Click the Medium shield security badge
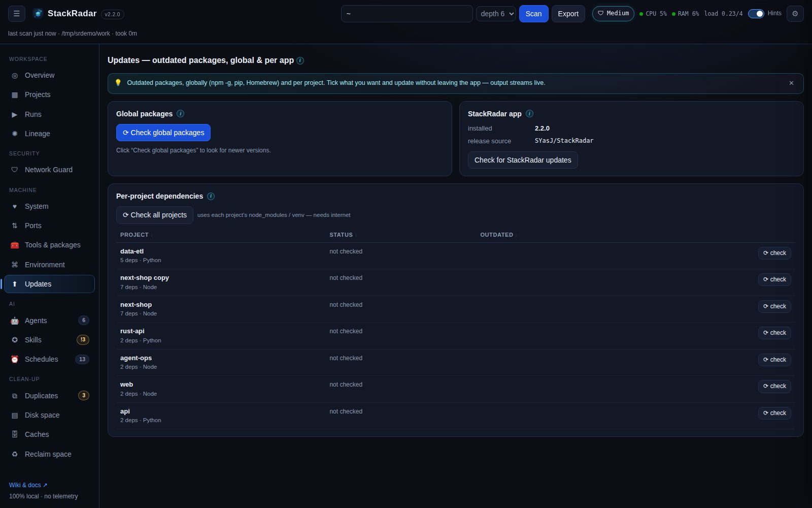The height and width of the screenshot is (508, 812). [613, 14]
